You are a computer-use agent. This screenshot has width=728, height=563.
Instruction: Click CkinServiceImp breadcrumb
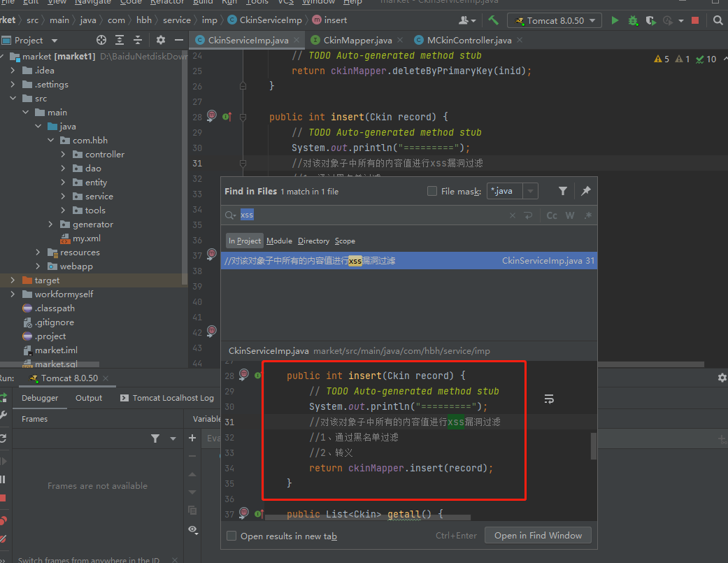(x=264, y=20)
